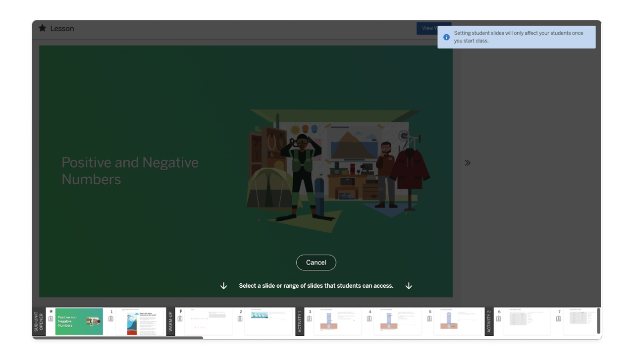Click the info icon in the blue notification
This screenshot has height=364, width=634.
pos(446,37)
